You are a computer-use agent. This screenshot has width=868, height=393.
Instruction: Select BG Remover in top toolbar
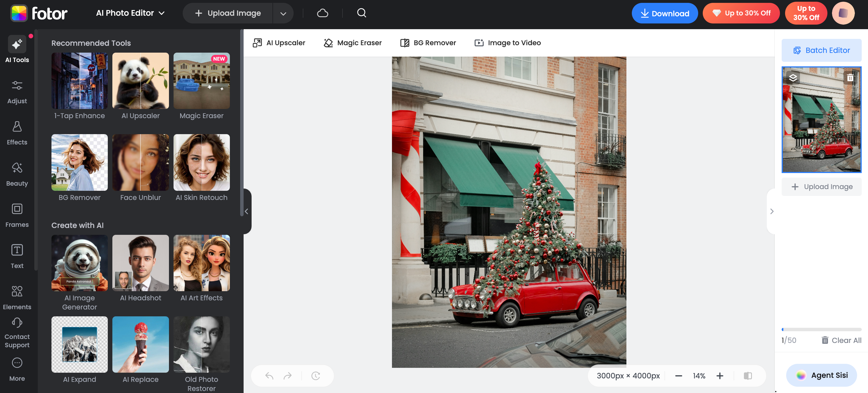pyautogui.click(x=428, y=43)
